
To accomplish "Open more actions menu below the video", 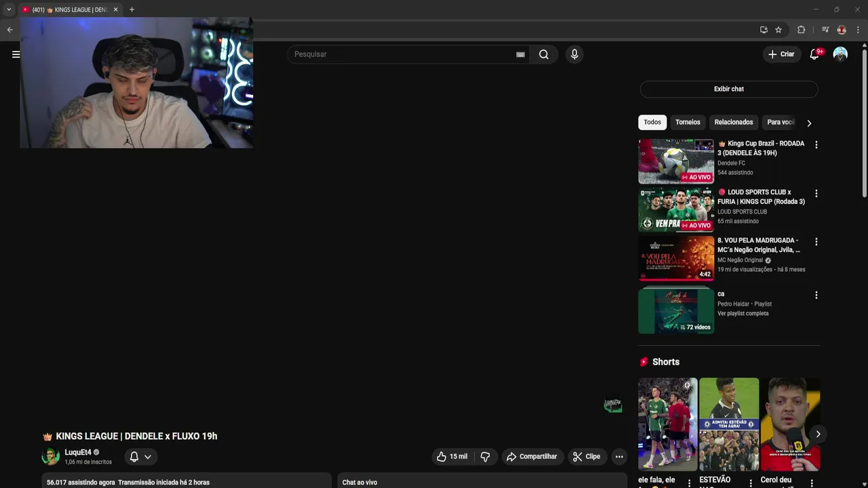I will pos(619,457).
